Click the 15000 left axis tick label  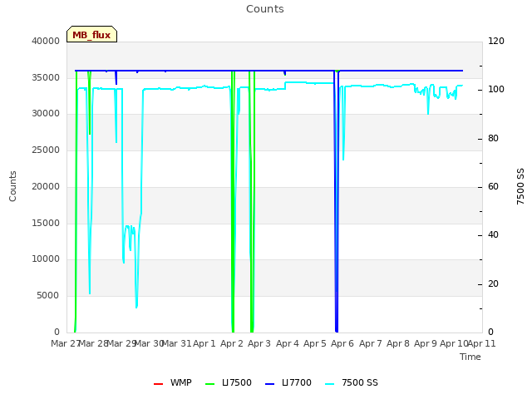point(46,223)
